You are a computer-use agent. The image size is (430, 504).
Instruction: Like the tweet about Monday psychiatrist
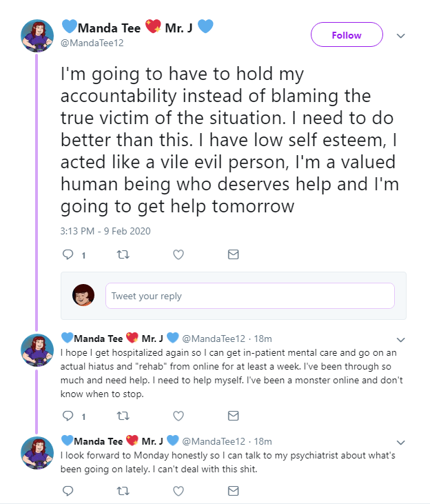178,491
